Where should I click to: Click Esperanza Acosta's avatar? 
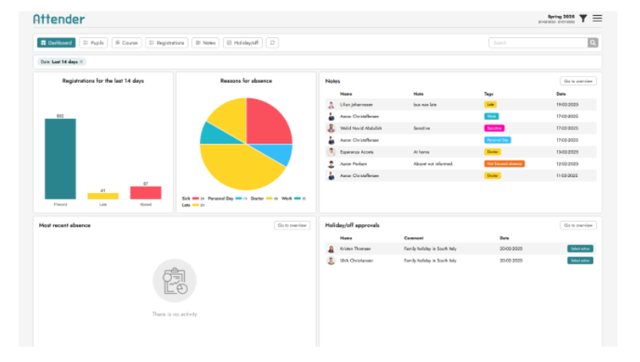click(x=331, y=152)
